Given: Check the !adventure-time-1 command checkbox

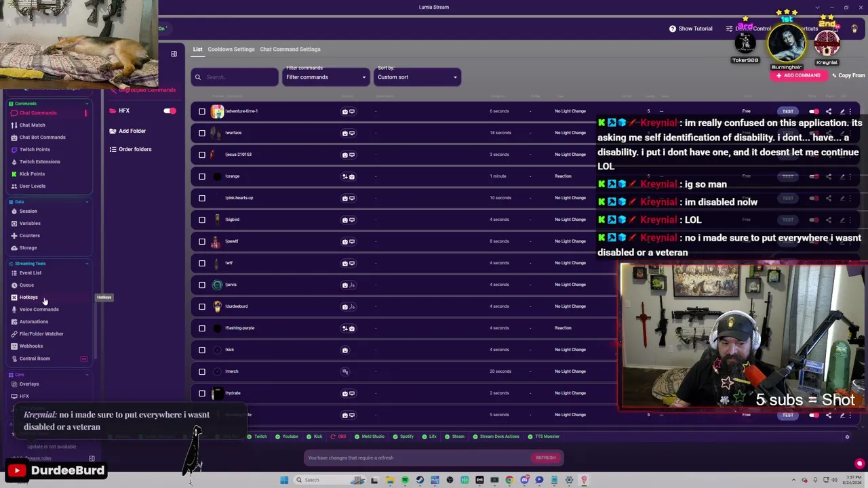Looking at the screenshot, I should (x=201, y=111).
